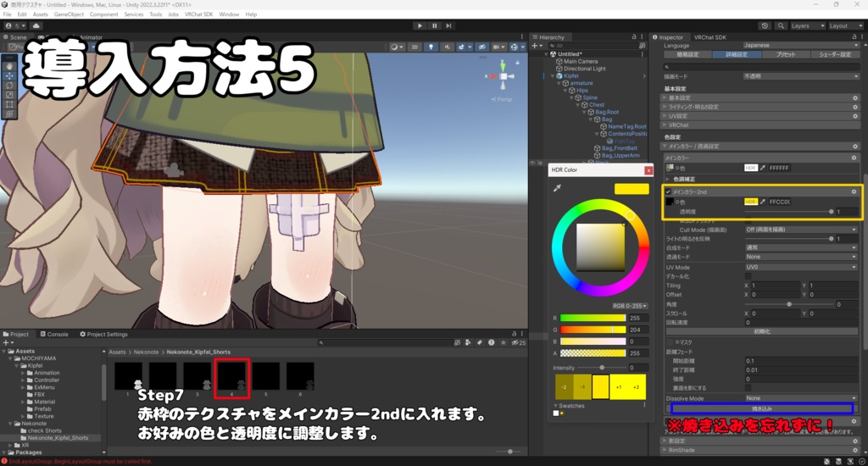Screen dimensions: 868x466
Task: Click the Play button
Action: pos(420,25)
